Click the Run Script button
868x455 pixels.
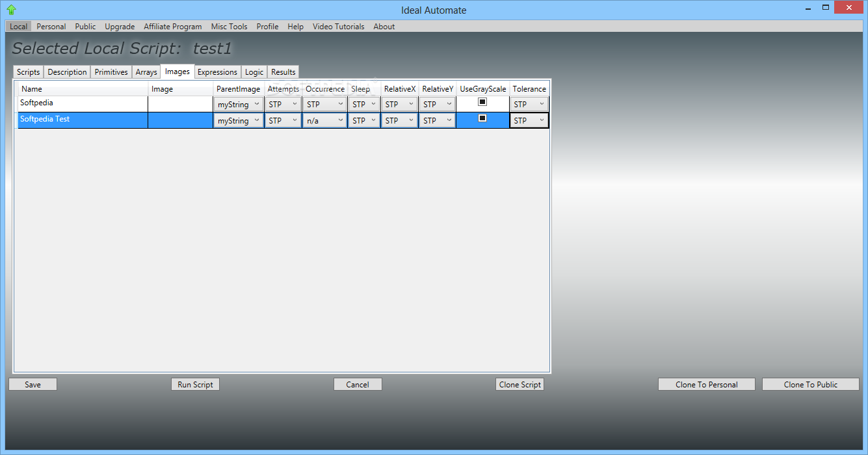[x=195, y=384]
